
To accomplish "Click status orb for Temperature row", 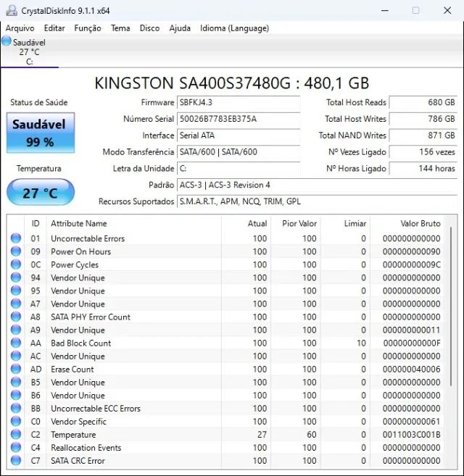I will (16, 434).
